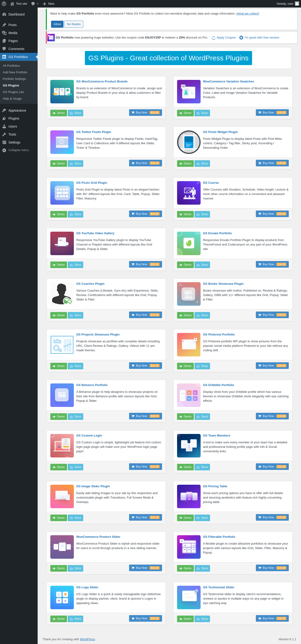Image resolution: width=301 pixels, height=644 pixels.
Task: Click GS Coaches Plugin silhouette thumbnail
Action: click(x=62, y=294)
